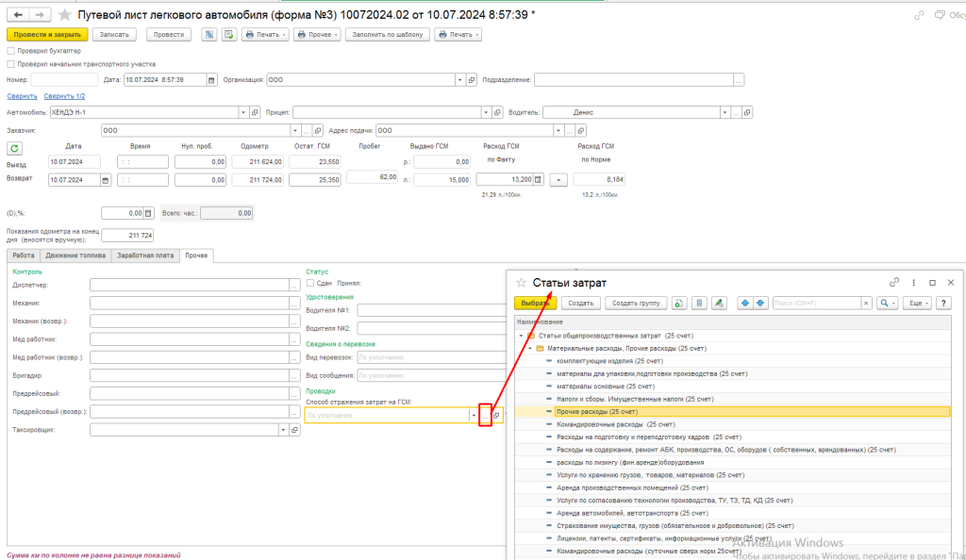Click the Диспетчер input field

(190, 286)
